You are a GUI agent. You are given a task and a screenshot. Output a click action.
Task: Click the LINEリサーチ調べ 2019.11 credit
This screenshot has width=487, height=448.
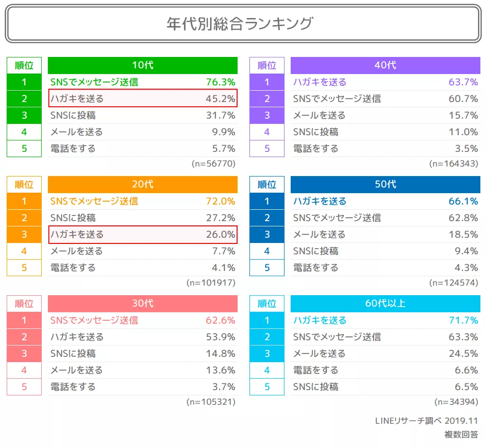click(426, 421)
